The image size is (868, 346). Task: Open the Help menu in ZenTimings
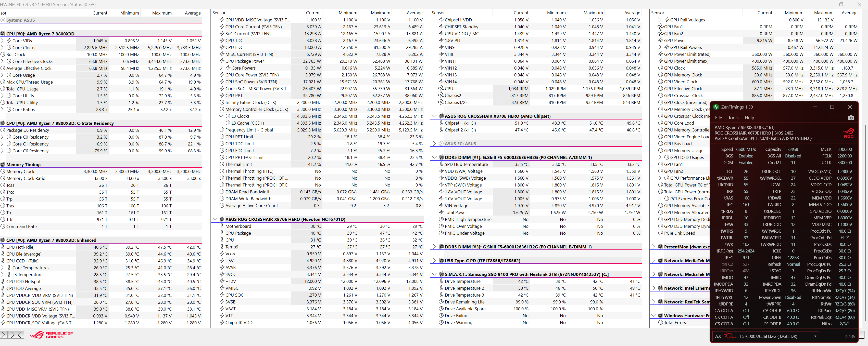click(749, 117)
